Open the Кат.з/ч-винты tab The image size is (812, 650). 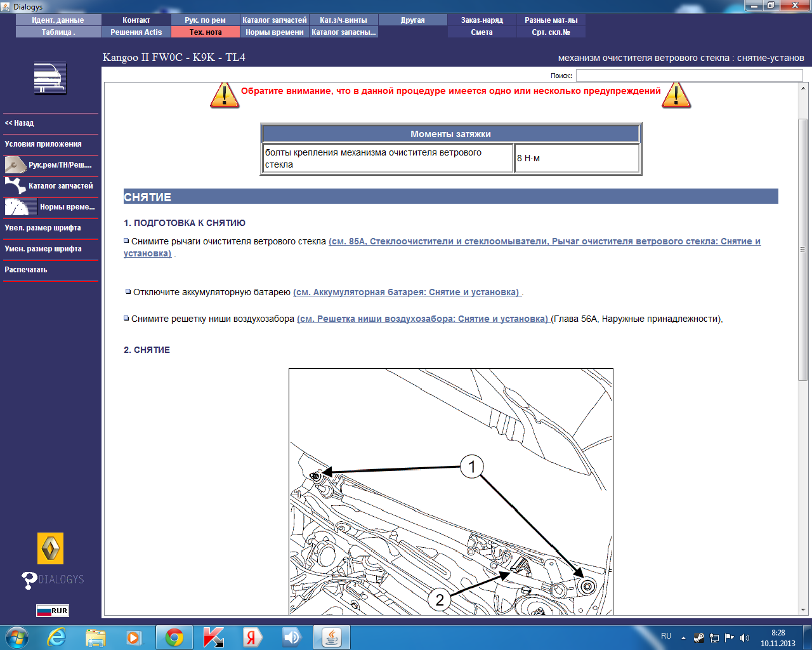(x=344, y=20)
